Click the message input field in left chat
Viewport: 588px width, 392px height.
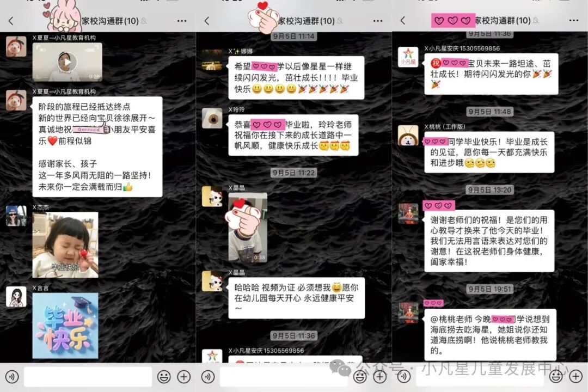pos(88,377)
